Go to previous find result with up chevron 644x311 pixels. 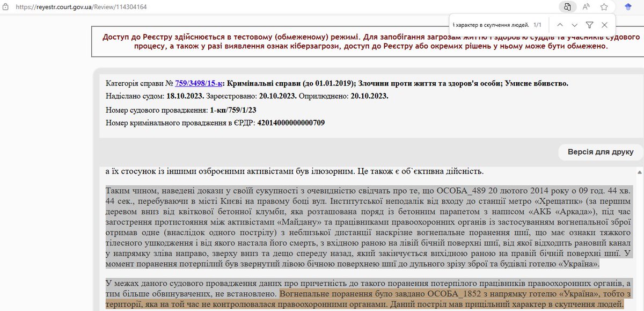pyautogui.click(x=560, y=25)
